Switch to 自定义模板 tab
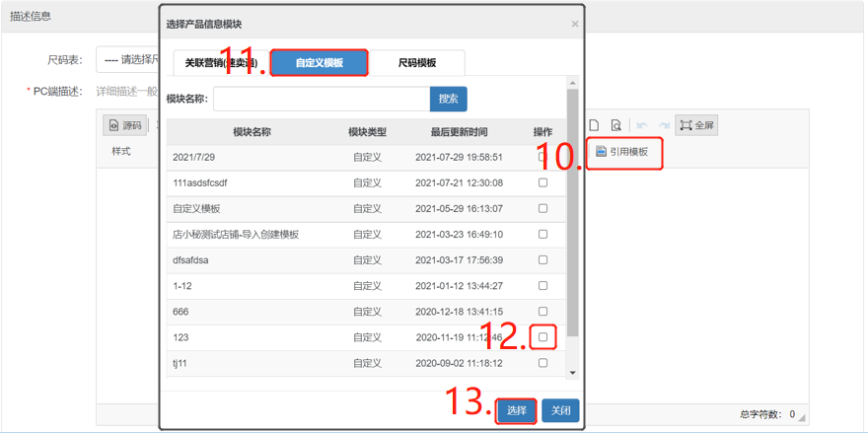 pyautogui.click(x=320, y=63)
